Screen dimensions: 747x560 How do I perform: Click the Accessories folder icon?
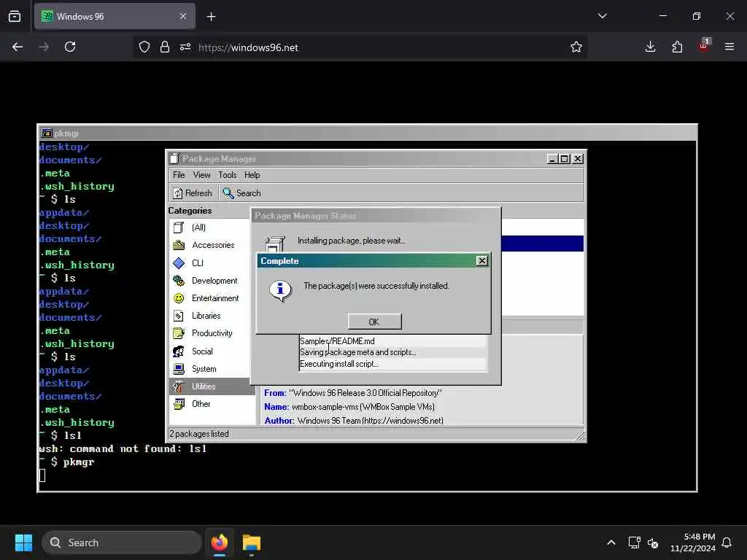[179, 245]
